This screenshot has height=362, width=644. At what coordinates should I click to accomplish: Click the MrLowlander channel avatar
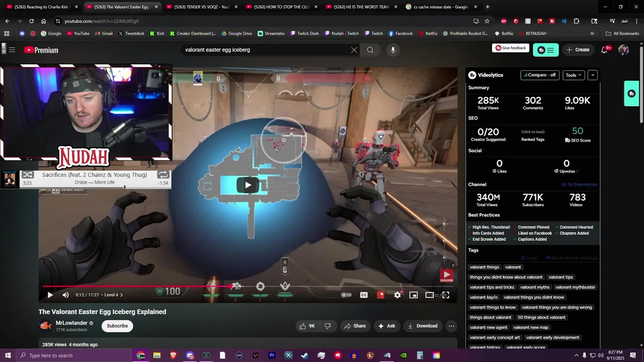45,326
